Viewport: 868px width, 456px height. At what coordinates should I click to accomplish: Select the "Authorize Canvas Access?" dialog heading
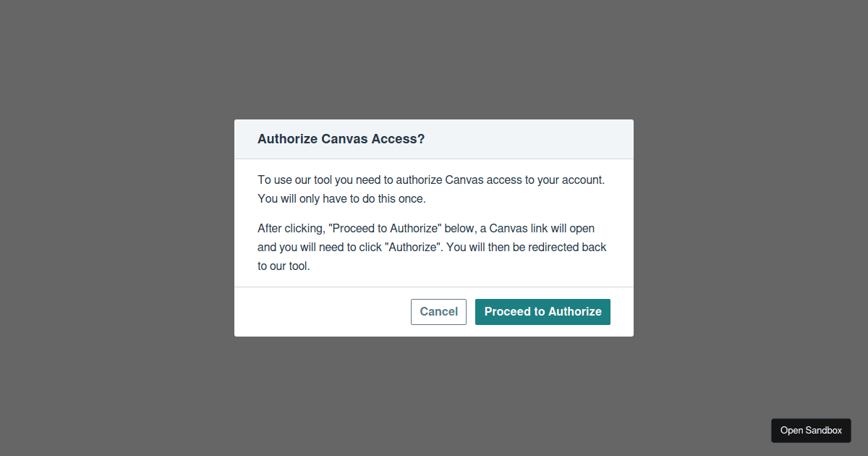(x=341, y=139)
